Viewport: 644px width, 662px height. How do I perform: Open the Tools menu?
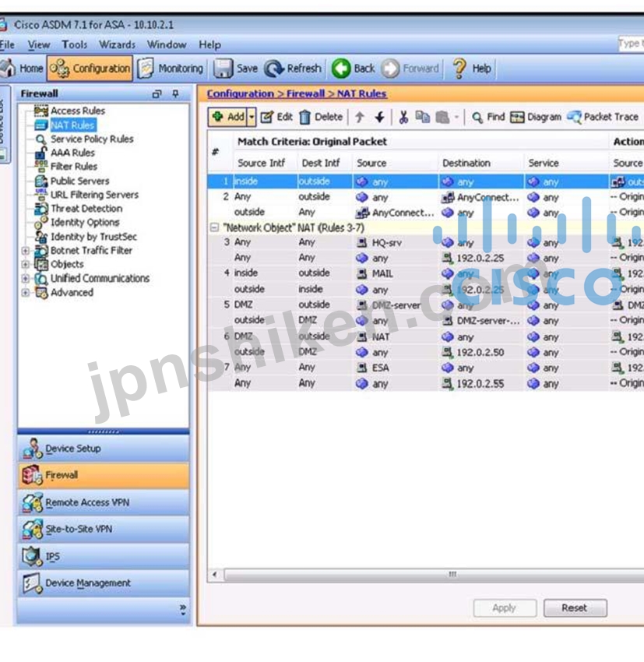pyautogui.click(x=74, y=44)
